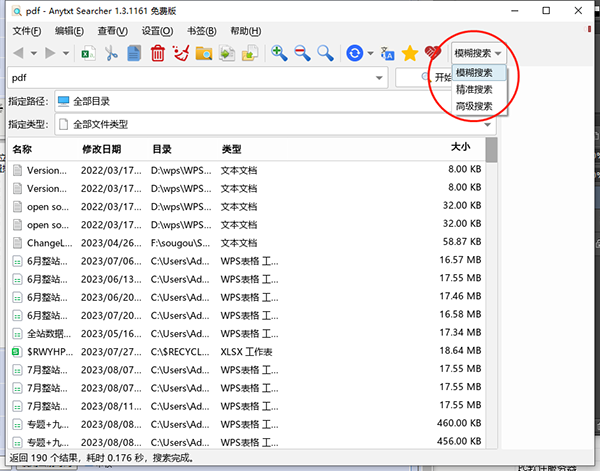Click the 16.57 MB size cell

point(460,260)
